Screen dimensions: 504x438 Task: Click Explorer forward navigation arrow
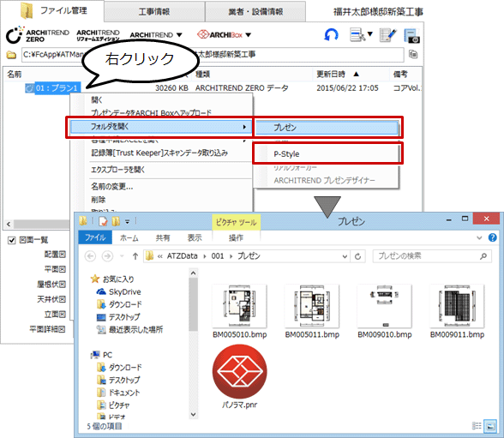click(x=107, y=256)
